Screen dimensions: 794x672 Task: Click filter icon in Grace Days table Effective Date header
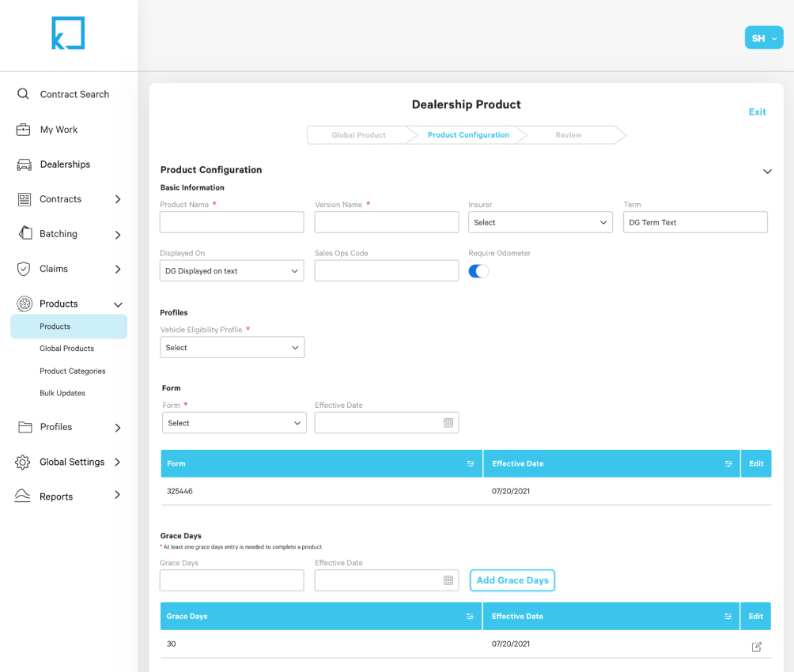click(728, 617)
